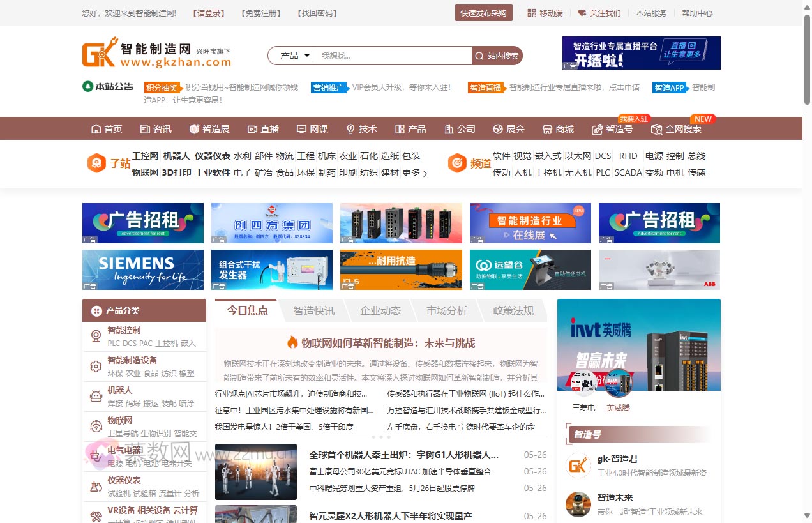
Task: Select the 机器人 robot category icon
Action: point(94,396)
